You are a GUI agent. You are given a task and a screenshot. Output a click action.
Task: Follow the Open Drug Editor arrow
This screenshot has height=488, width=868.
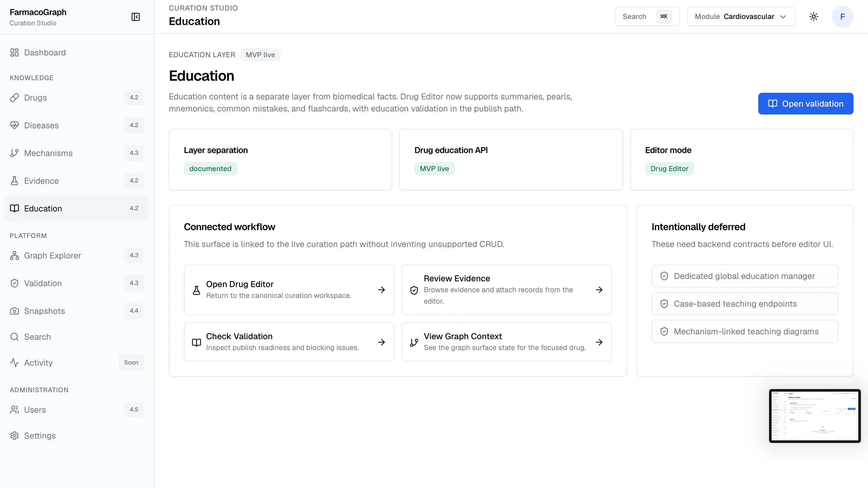pyautogui.click(x=382, y=290)
